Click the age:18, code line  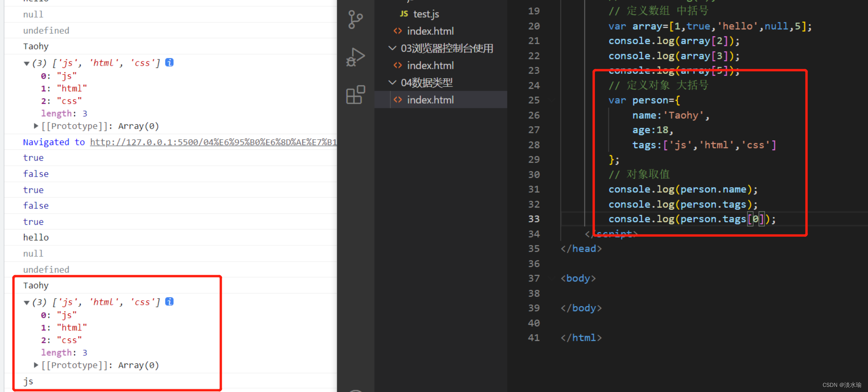point(653,130)
